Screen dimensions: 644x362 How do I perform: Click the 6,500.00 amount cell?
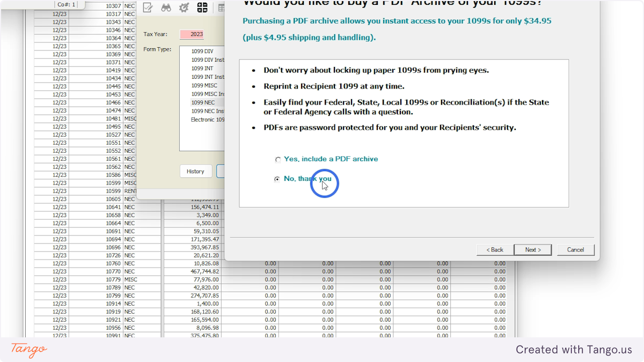click(193, 223)
